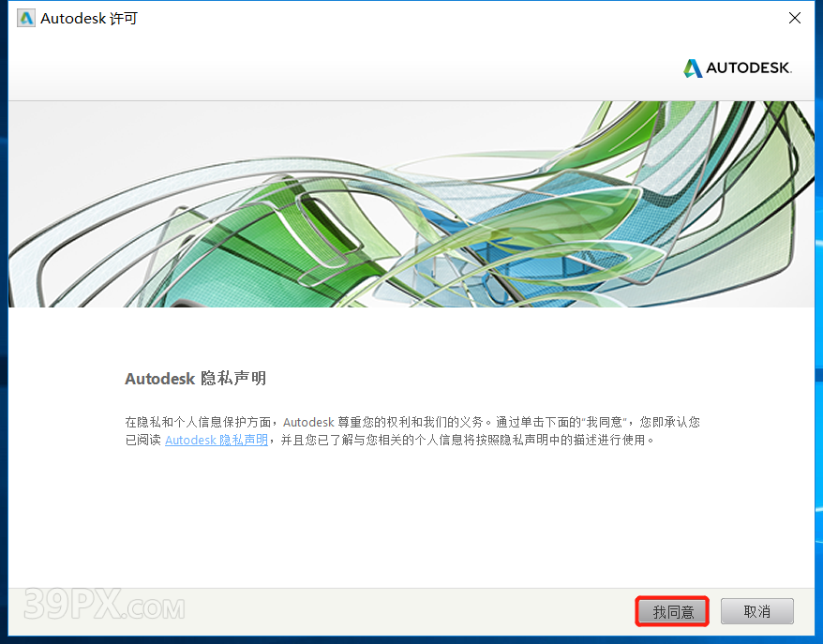Click the empty title bar area
Viewport: 823px width, 644px height.
tap(422, 19)
